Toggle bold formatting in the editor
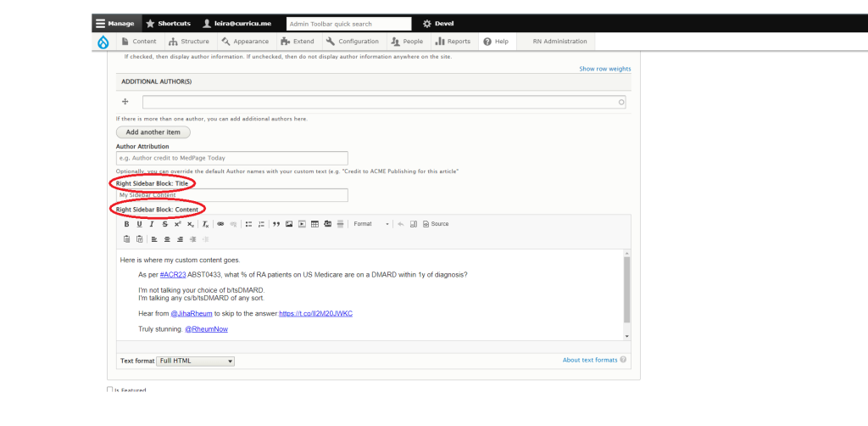 tap(126, 224)
